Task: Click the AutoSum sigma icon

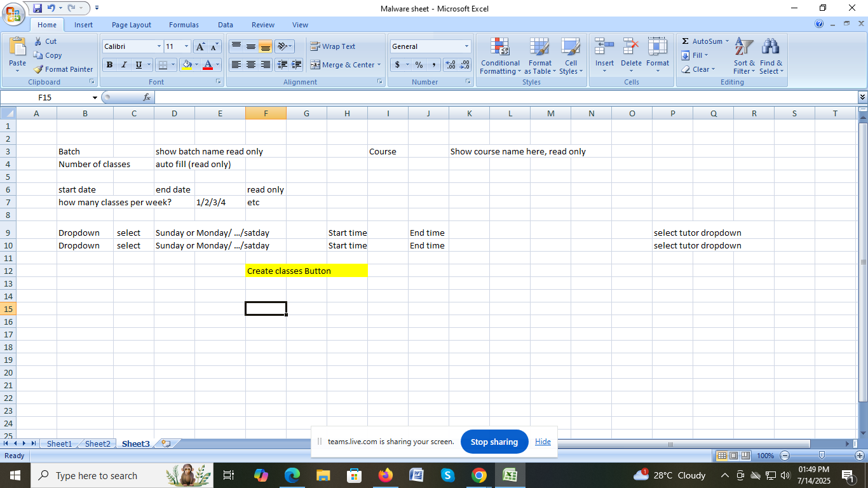Action: pyautogui.click(x=686, y=41)
